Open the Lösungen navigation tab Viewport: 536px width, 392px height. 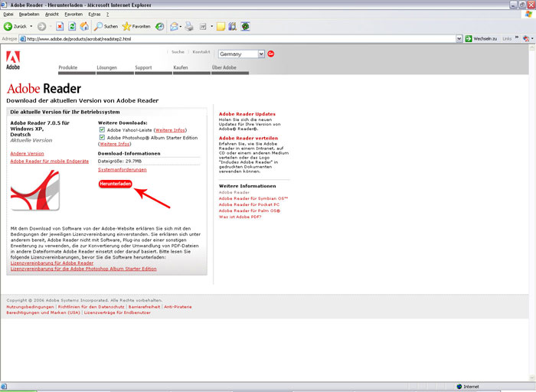107,67
